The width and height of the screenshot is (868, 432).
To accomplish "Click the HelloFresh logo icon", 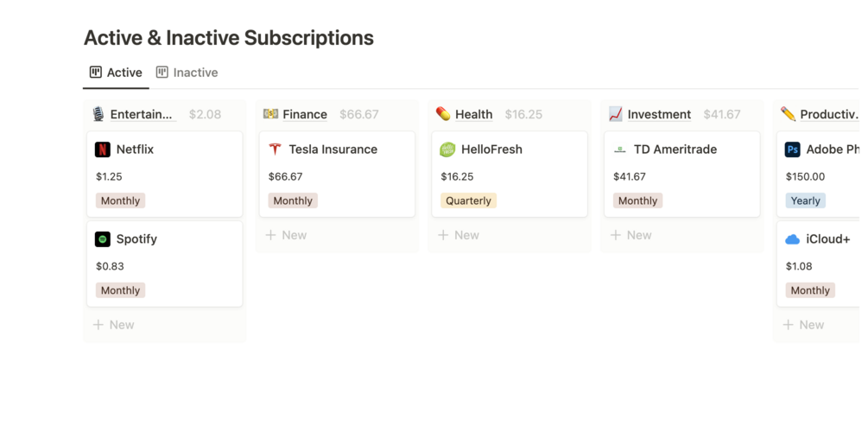I will tap(447, 149).
